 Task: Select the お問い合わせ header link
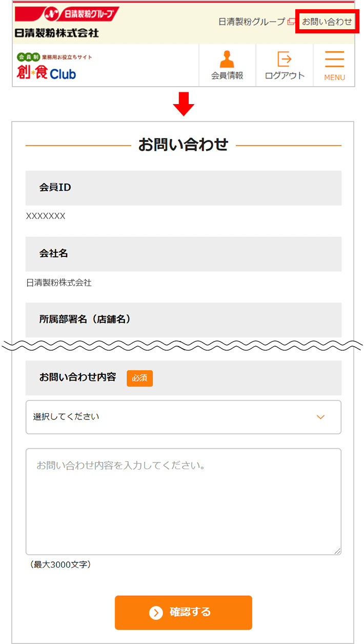pos(327,22)
